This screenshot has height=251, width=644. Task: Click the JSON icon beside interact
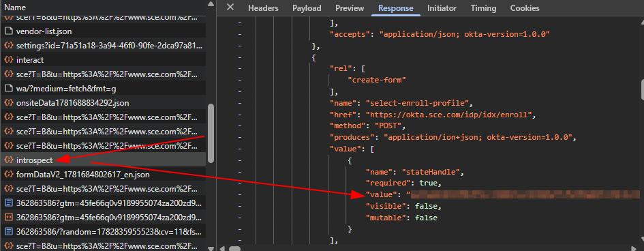click(x=8, y=60)
